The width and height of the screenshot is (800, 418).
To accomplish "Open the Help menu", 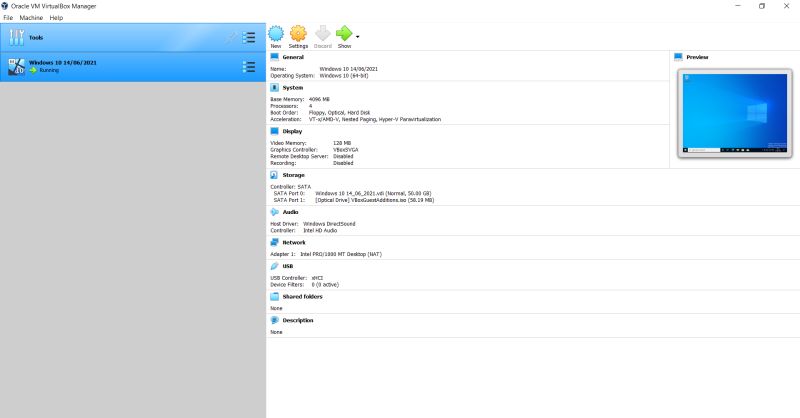I will pyautogui.click(x=56, y=17).
